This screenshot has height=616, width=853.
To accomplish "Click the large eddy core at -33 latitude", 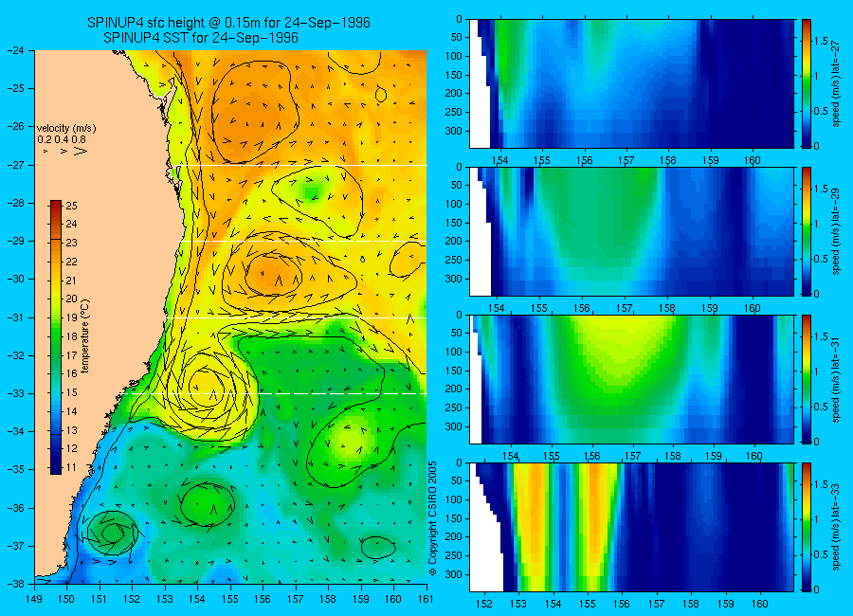I will (x=207, y=387).
